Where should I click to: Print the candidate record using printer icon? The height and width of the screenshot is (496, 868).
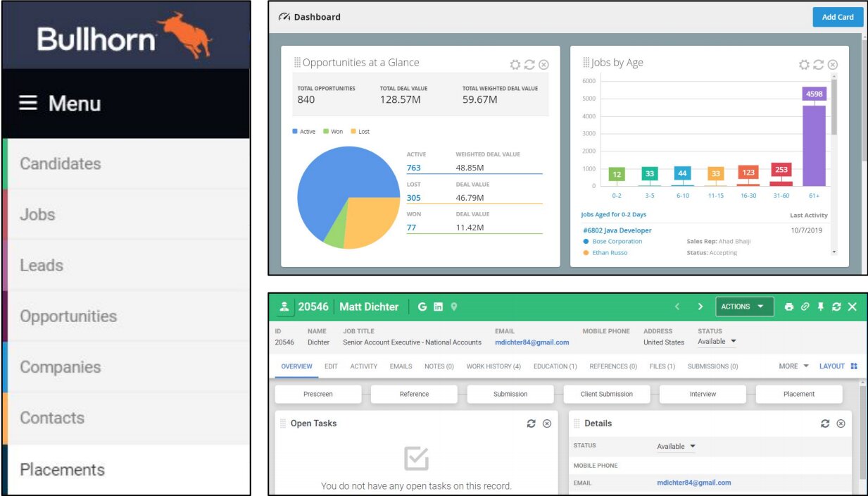[789, 307]
